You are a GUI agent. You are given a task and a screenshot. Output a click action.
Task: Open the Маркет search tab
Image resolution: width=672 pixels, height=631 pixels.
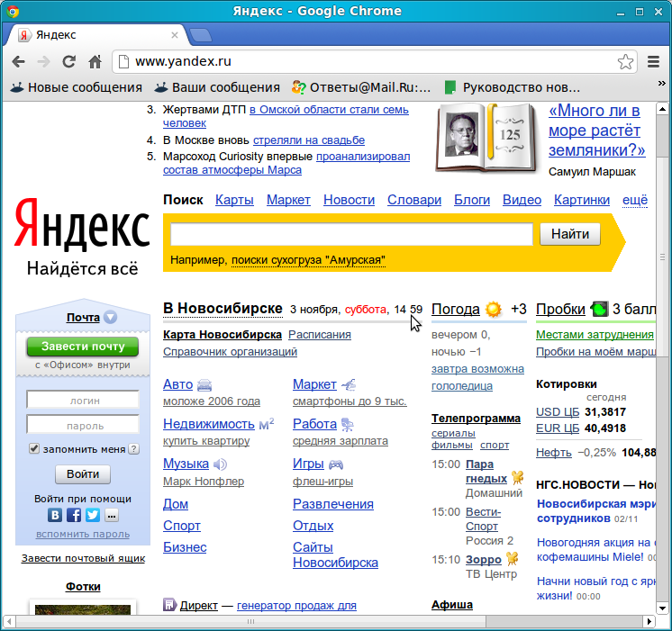point(288,200)
